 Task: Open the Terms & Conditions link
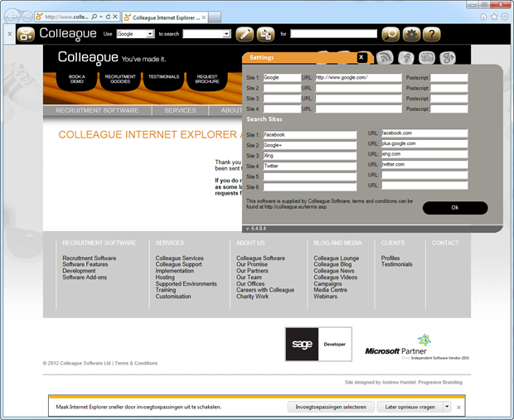136,364
